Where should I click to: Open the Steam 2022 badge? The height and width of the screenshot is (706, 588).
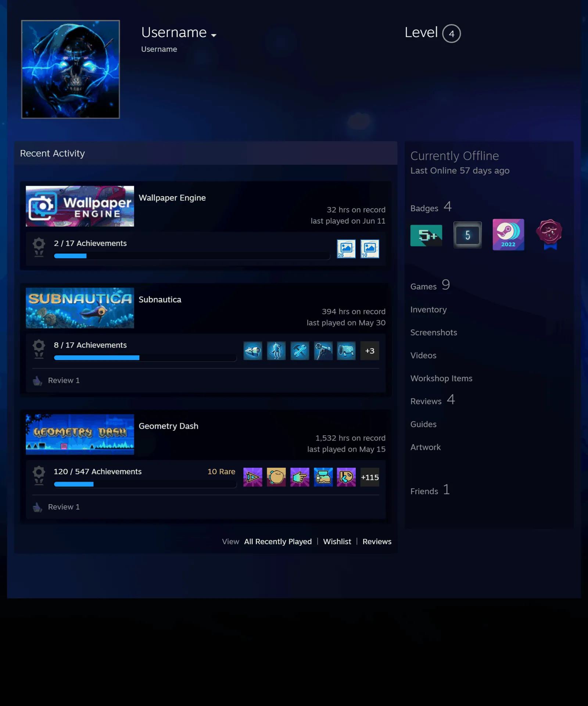point(508,235)
